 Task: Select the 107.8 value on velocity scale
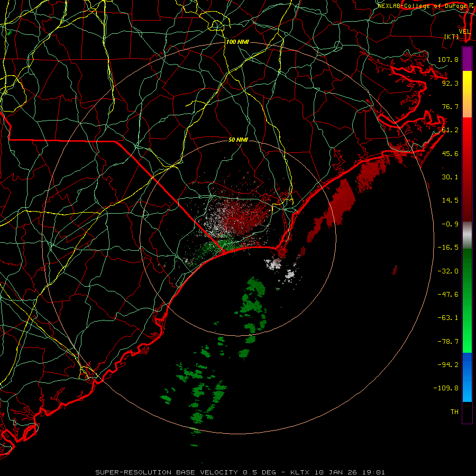tap(448, 59)
